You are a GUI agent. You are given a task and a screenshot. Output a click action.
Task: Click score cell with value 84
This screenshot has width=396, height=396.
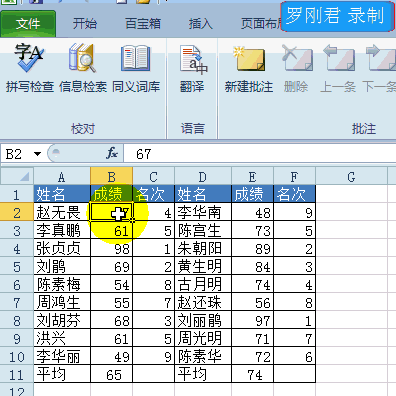point(253,266)
